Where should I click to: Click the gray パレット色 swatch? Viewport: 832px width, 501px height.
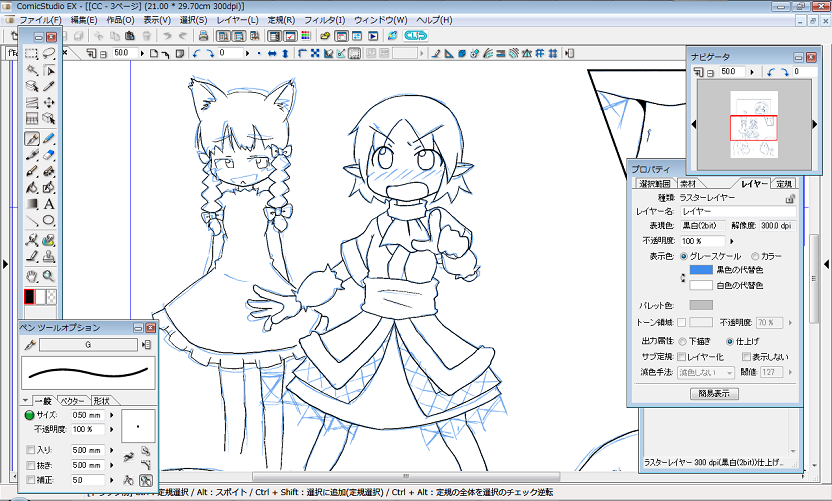tap(701, 305)
